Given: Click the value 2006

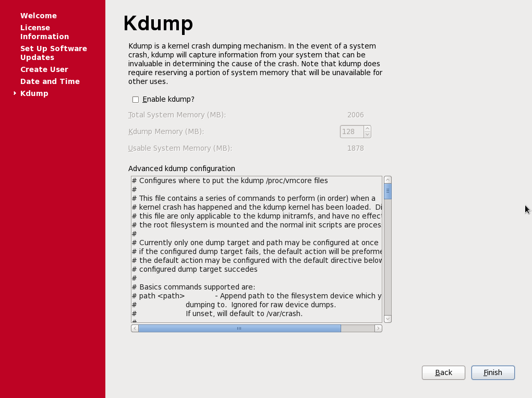Looking at the screenshot, I should [355, 115].
